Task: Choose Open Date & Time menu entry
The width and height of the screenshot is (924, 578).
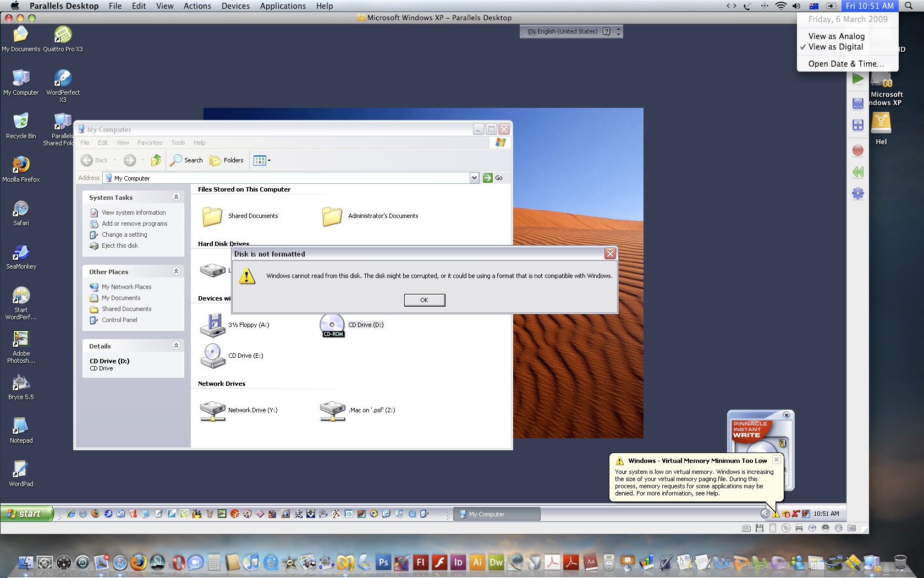Action: click(846, 64)
